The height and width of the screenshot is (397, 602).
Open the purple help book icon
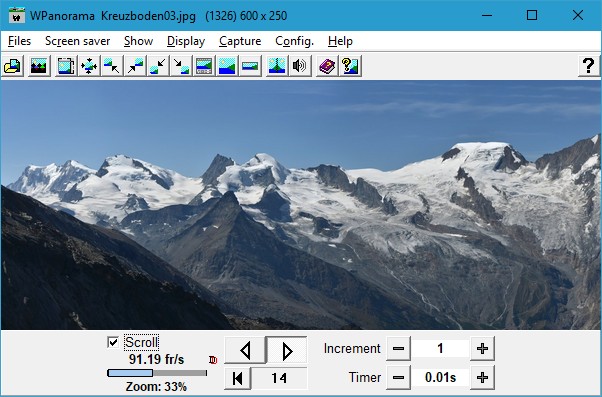[x=327, y=66]
